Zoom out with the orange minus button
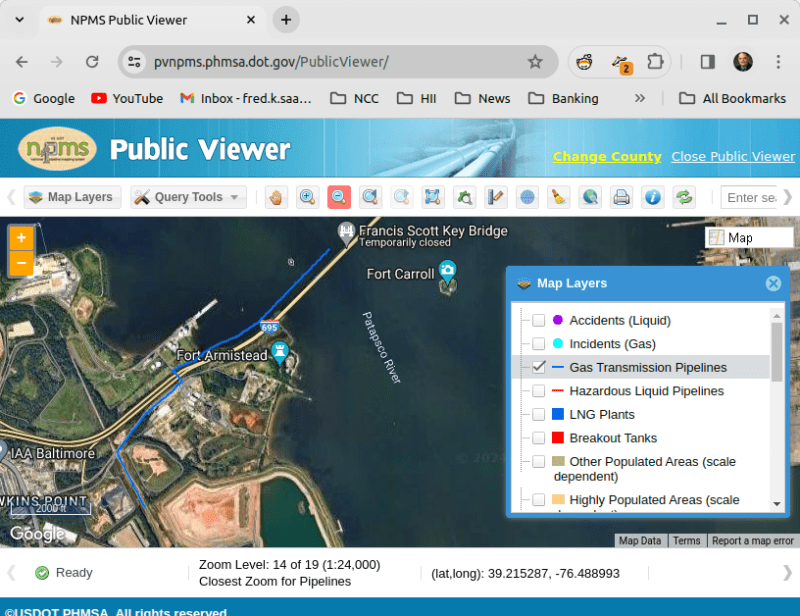This screenshot has width=800, height=616. coord(21,263)
